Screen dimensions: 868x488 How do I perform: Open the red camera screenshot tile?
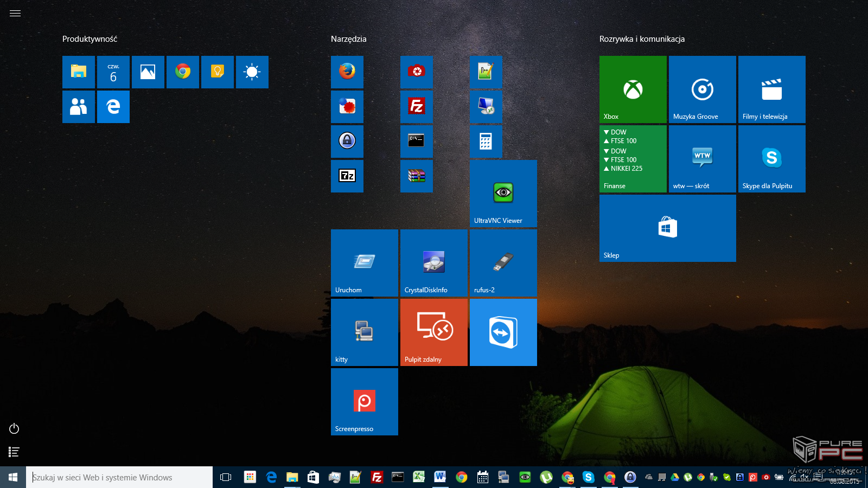[417, 72]
